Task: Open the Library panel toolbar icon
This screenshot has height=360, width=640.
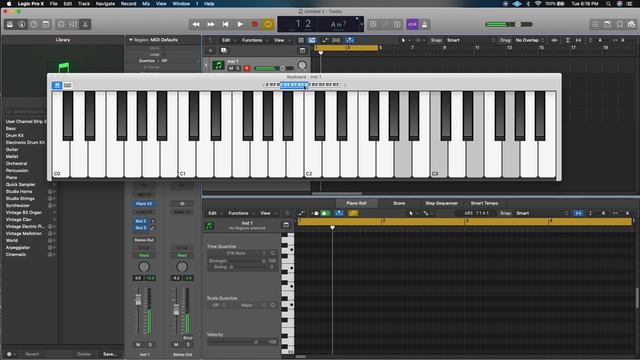Action: click(x=10, y=24)
